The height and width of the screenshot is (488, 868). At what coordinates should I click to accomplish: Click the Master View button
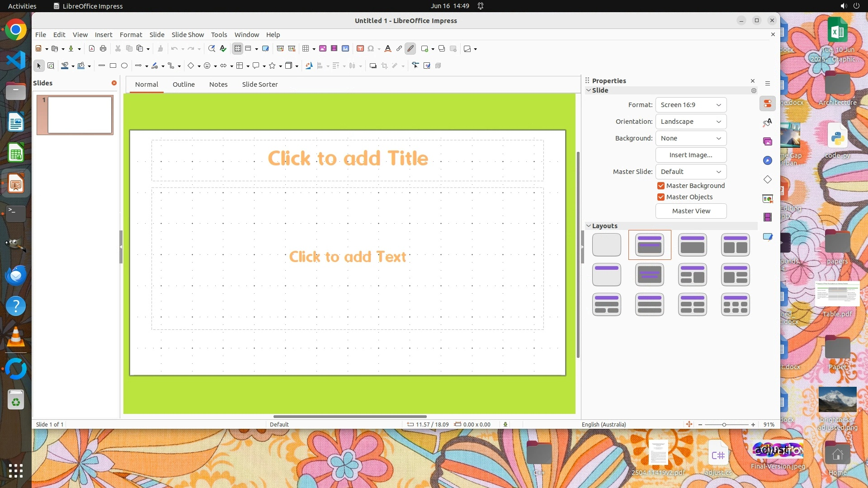click(x=691, y=211)
